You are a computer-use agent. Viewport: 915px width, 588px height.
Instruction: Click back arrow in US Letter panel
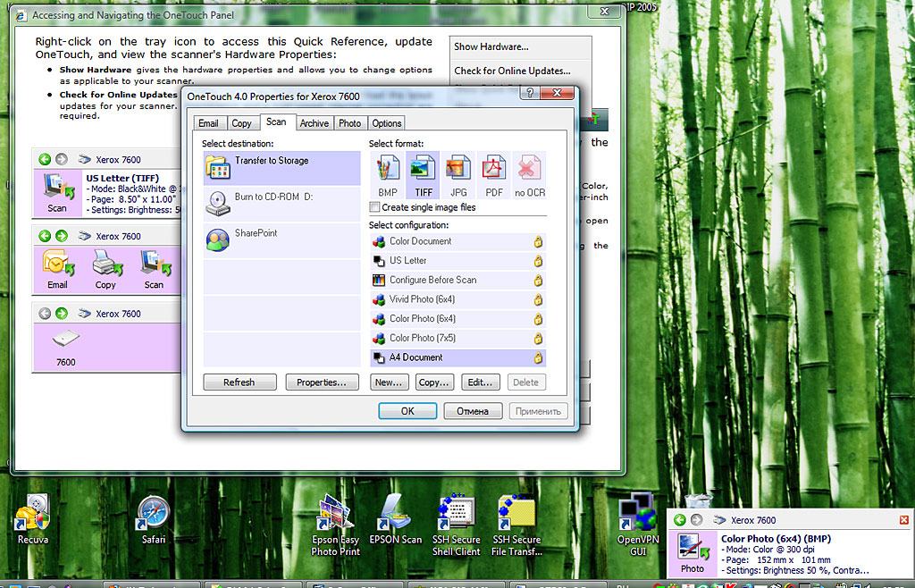click(45, 159)
